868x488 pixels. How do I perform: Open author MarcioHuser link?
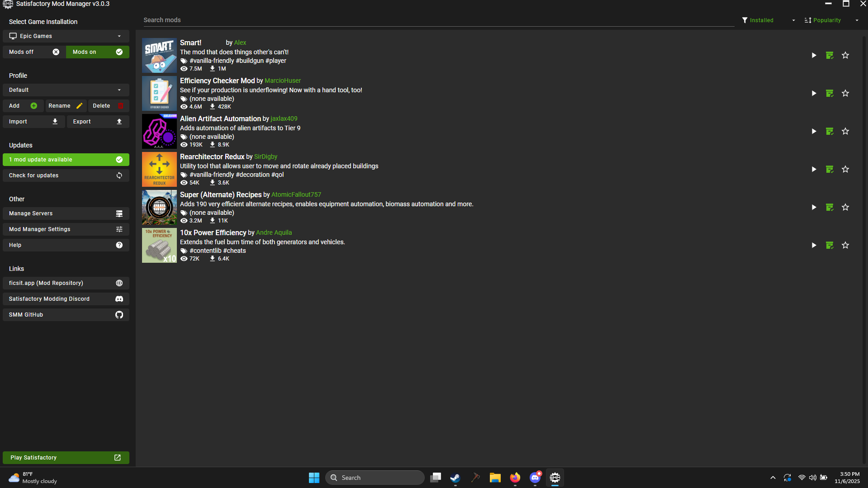tap(283, 81)
